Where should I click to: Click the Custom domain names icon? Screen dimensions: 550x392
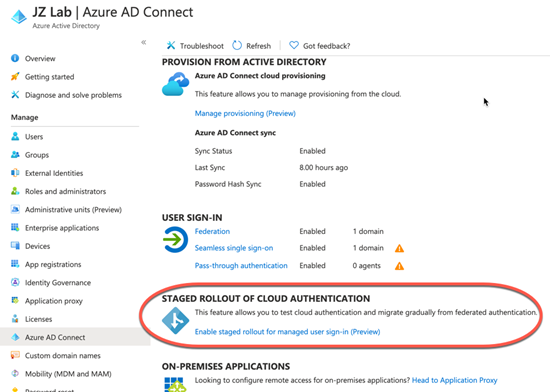tap(15, 355)
